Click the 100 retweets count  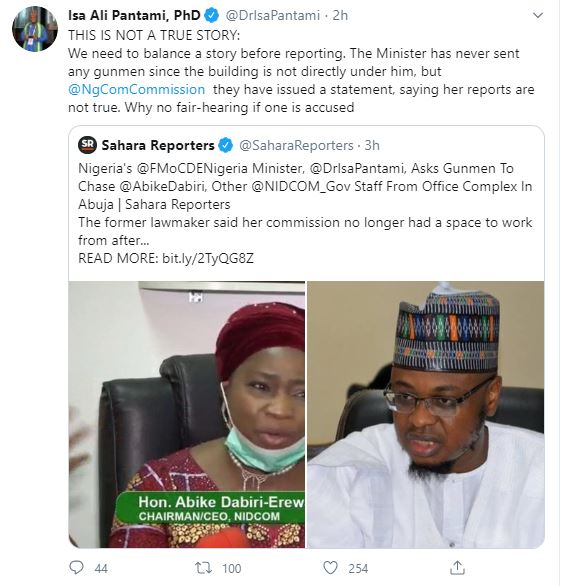pos(231,568)
